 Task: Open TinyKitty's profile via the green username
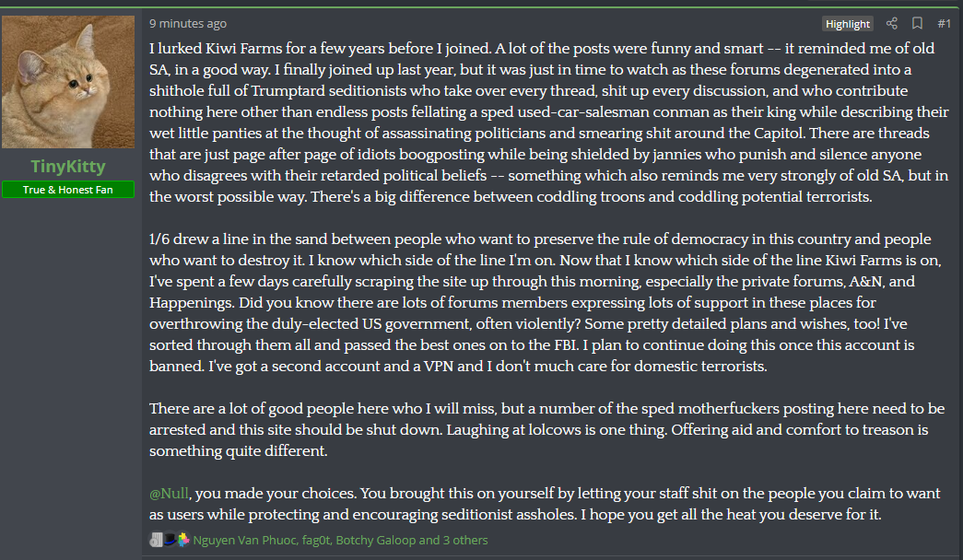67,166
